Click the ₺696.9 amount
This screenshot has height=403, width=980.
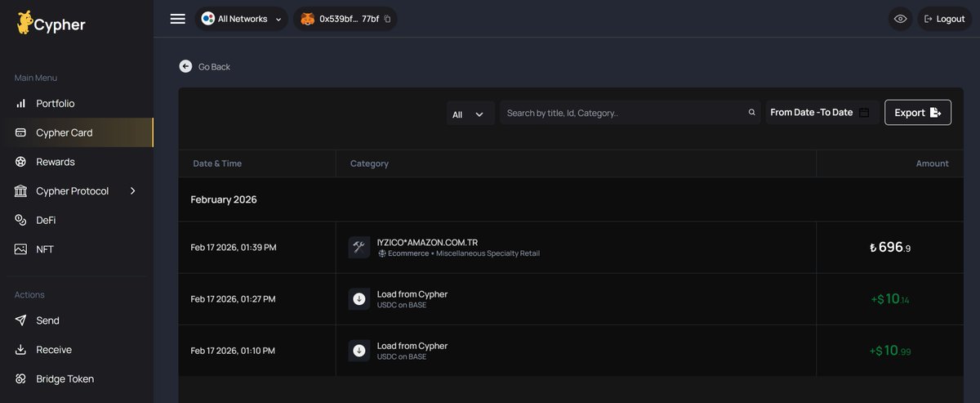(x=890, y=247)
